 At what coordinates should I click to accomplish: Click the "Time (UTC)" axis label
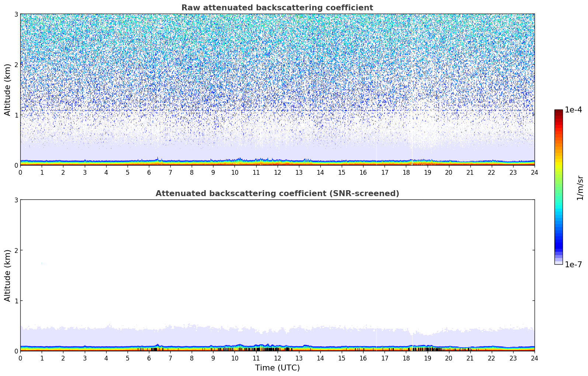(277, 368)
